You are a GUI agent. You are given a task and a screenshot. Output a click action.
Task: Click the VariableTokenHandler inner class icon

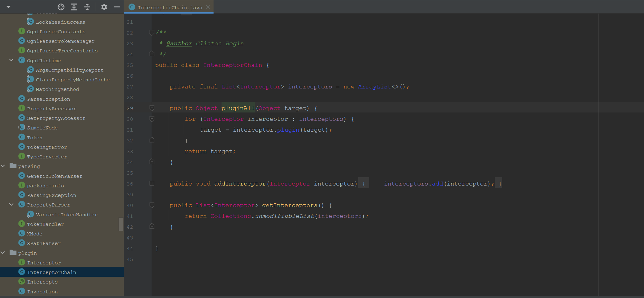(30, 214)
